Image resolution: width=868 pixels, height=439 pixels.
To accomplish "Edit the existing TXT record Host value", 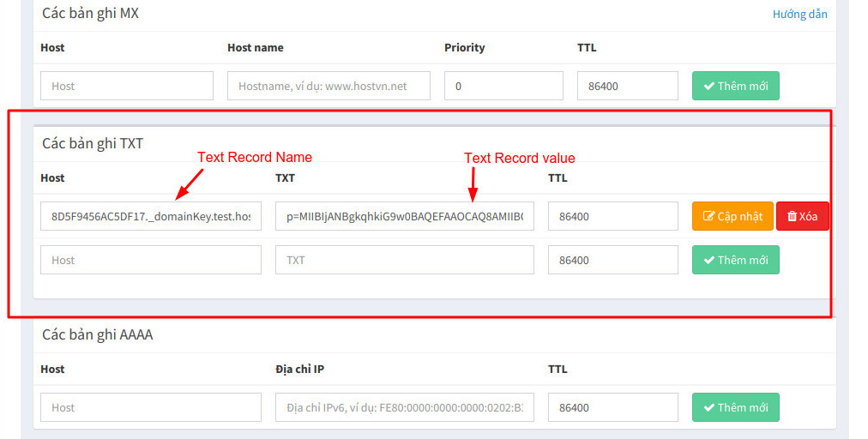I will click(150, 216).
